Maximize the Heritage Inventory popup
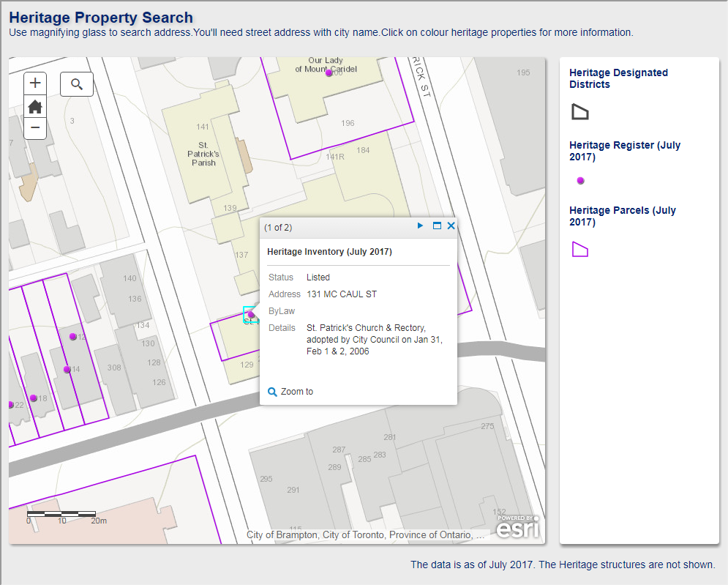Image resolution: width=728 pixels, height=585 pixels. [x=436, y=226]
